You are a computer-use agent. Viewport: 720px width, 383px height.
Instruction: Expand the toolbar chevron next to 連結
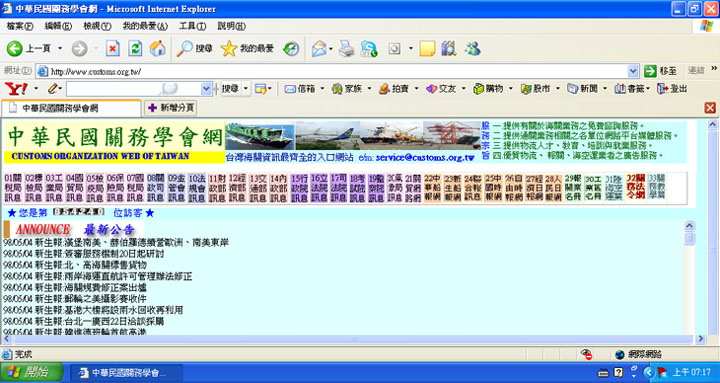click(x=714, y=68)
